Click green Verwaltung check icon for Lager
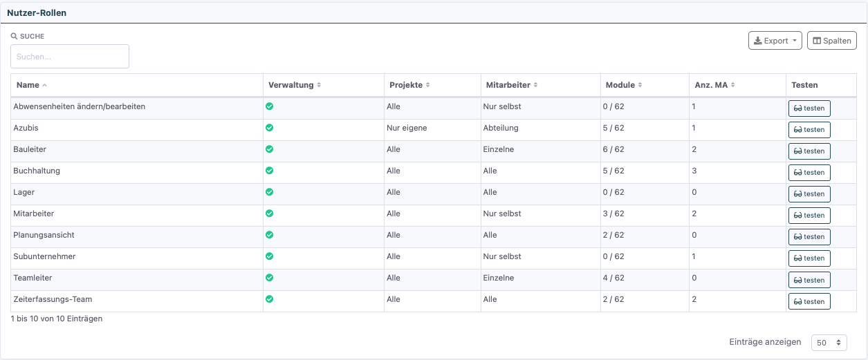This screenshot has height=360, width=868. click(x=270, y=192)
